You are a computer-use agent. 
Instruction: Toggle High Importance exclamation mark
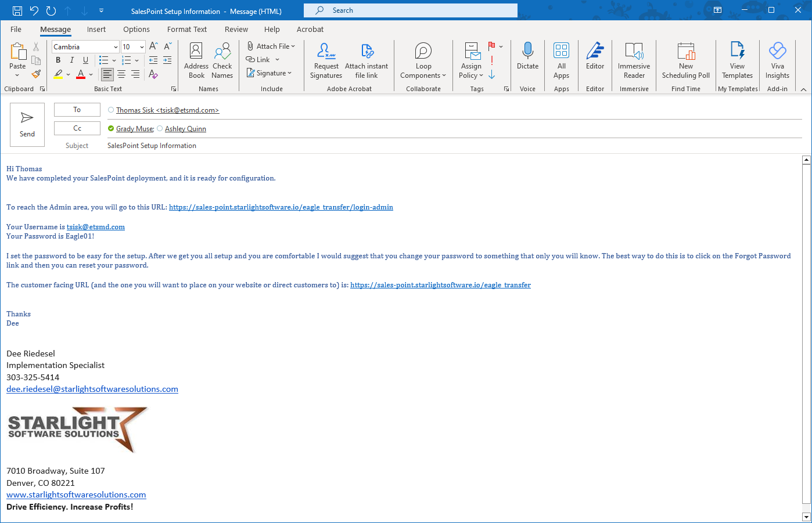click(x=492, y=60)
